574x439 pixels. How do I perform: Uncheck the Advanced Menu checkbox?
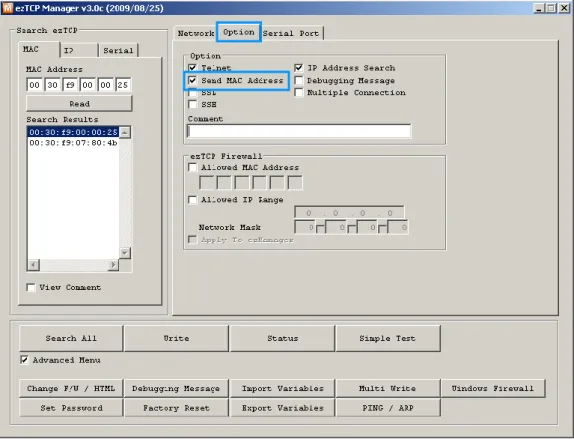coord(24,360)
